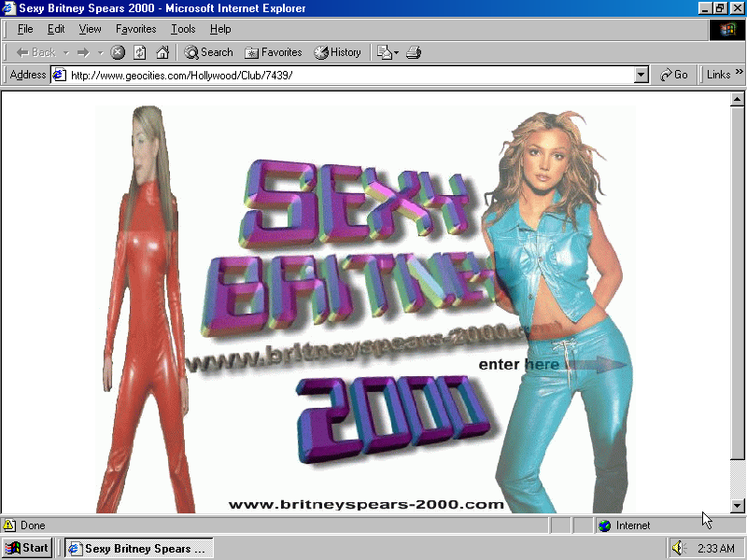Refresh the current page
This screenshot has height=560, width=747.
pos(139,52)
